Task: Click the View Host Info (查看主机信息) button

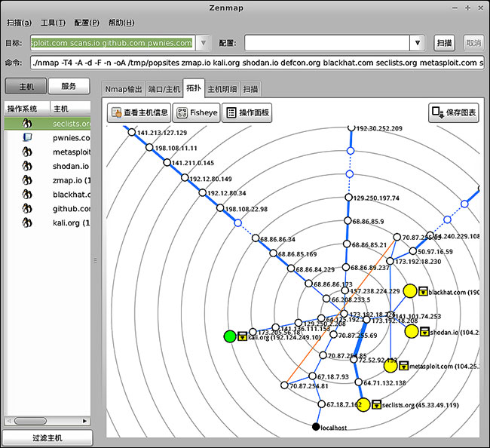Action: pos(139,112)
